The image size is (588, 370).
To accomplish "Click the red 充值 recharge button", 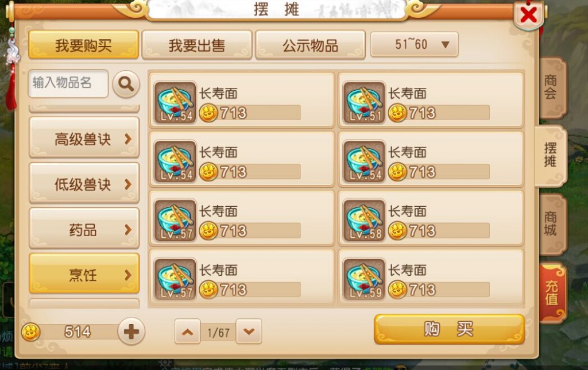I will [552, 292].
